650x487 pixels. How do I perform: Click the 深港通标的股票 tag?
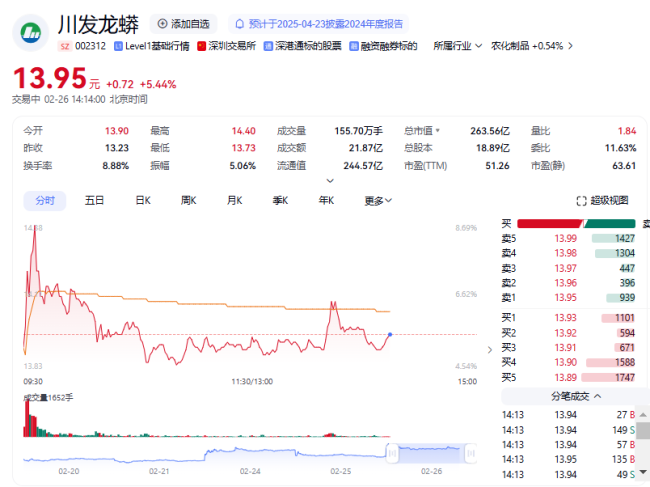click(303, 46)
